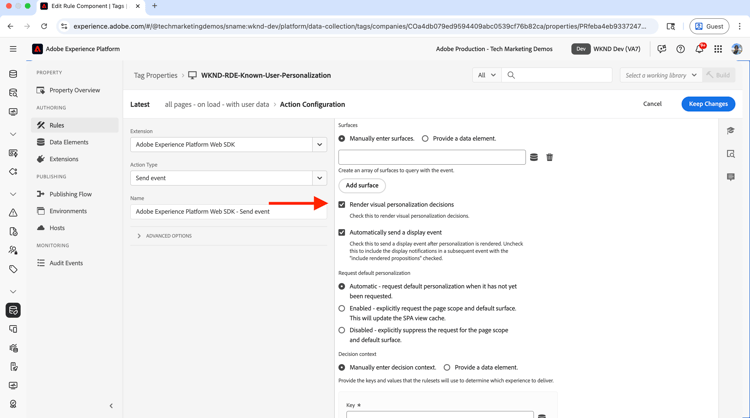The width and height of the screenshot is (750, 418).
Task: Click the database icon atop left rail
Action: click(13, 74)
